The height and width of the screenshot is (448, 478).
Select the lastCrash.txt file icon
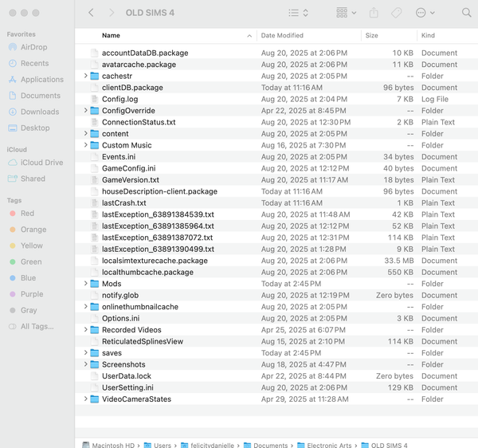[95, 202]
